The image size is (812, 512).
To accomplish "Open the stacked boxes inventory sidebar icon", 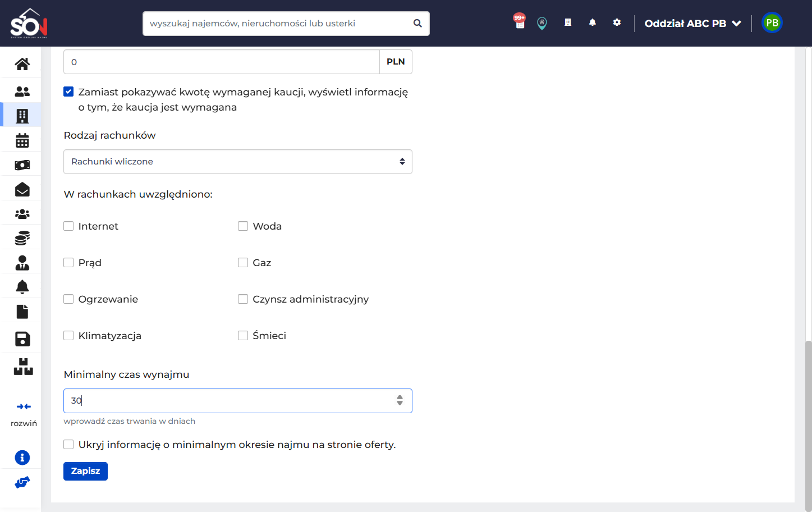I will (x=24, y=367).
